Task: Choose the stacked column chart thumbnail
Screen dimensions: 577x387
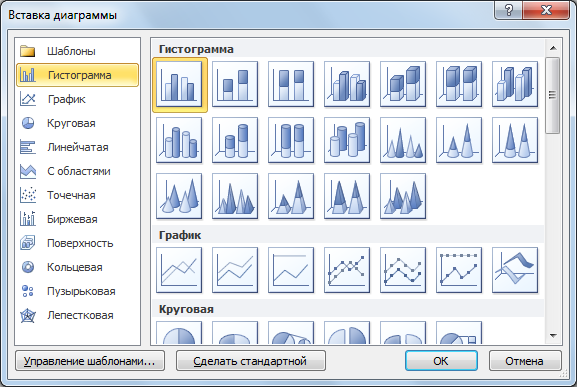Action: [235, 84]
